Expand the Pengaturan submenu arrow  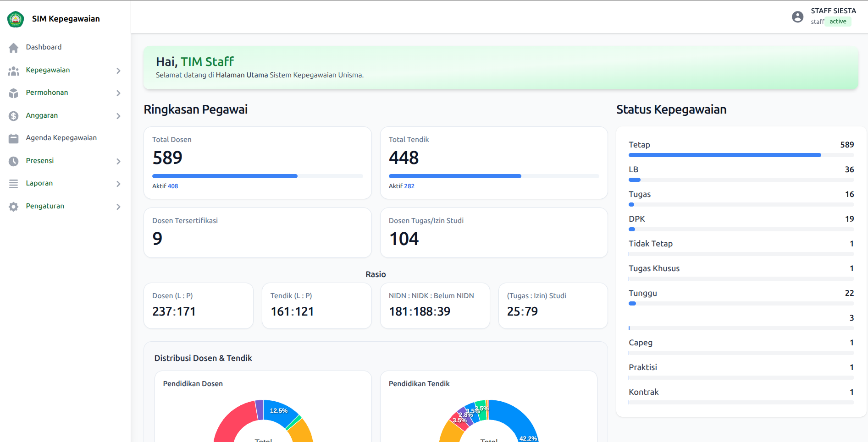118,207
